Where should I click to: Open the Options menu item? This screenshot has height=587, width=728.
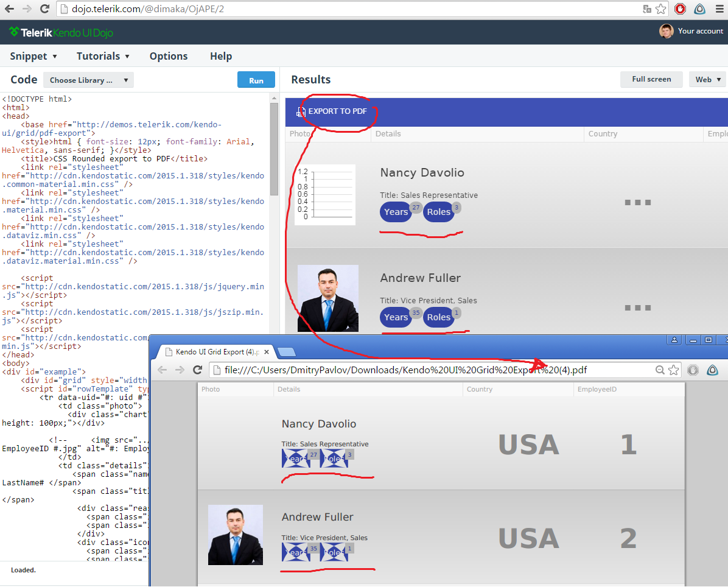(x=169, y=56)
